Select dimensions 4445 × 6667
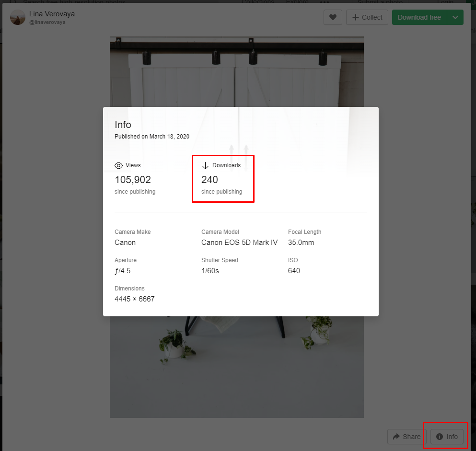The width and height of the screenshot is (476, 451). click(135, 299)
